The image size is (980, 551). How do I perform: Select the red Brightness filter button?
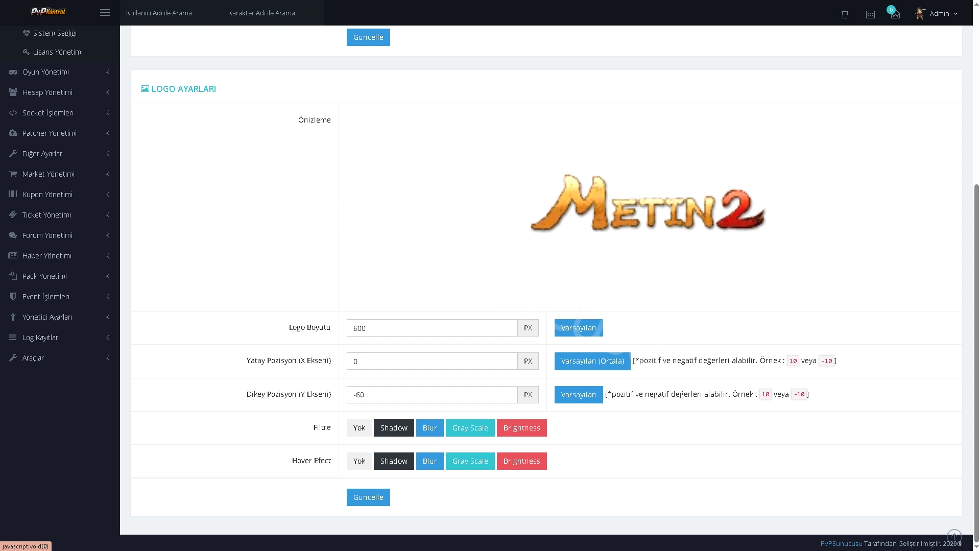pos(521,428)
